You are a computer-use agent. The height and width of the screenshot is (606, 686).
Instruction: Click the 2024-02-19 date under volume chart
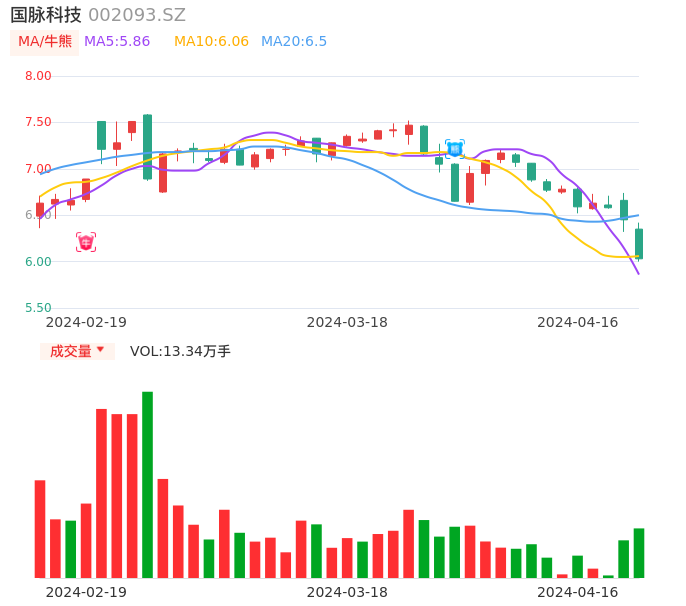tap(86, 592)
